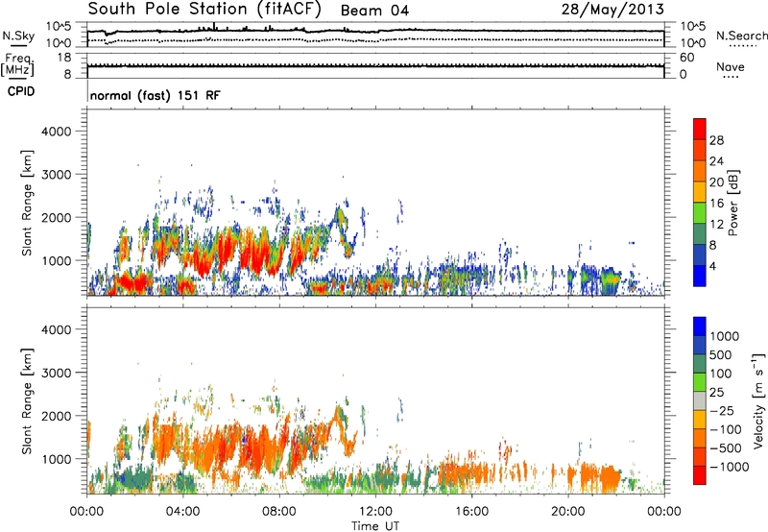Click the '28' value on Power colorbar
This screenshot has height=532, width=768.
coord(716,140)
